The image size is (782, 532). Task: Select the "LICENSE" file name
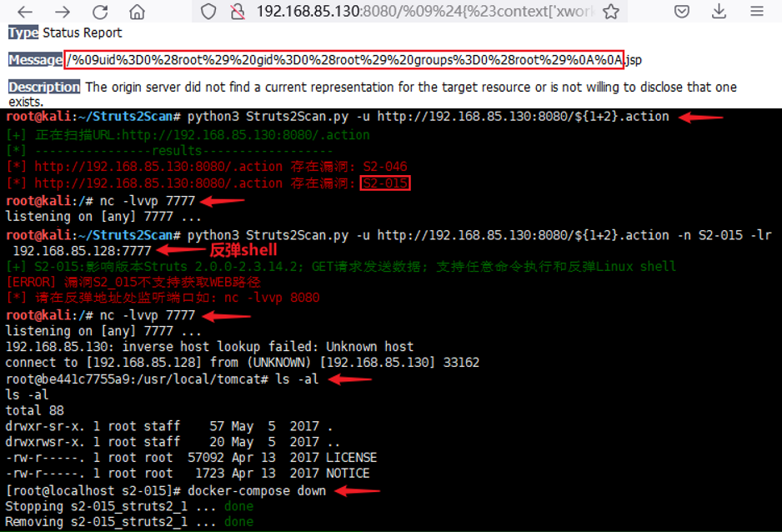(352, 458)
